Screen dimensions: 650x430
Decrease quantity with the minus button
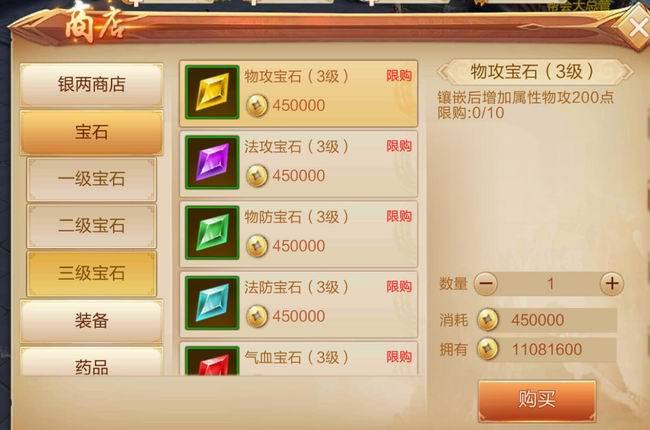[x=485, y=284]
